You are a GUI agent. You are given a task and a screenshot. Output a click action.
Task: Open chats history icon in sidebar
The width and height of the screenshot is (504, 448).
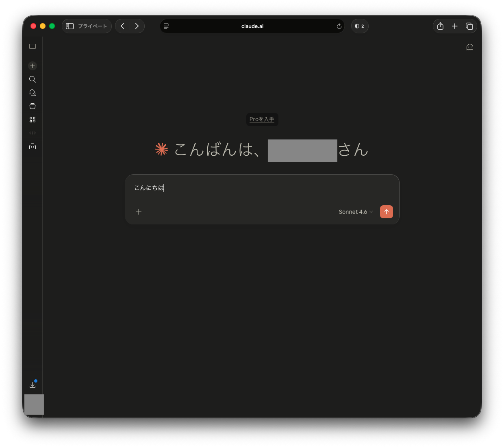pos(33,93)
